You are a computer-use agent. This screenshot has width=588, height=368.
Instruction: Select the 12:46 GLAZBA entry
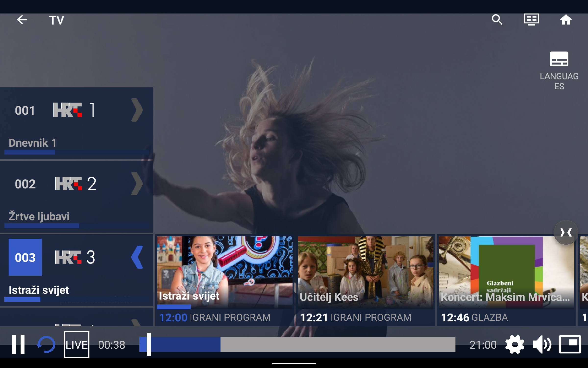click(474, 317)
